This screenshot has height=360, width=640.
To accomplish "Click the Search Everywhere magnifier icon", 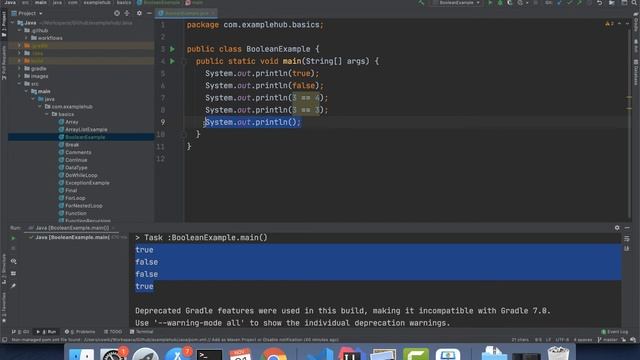I will tap(634, 2).
